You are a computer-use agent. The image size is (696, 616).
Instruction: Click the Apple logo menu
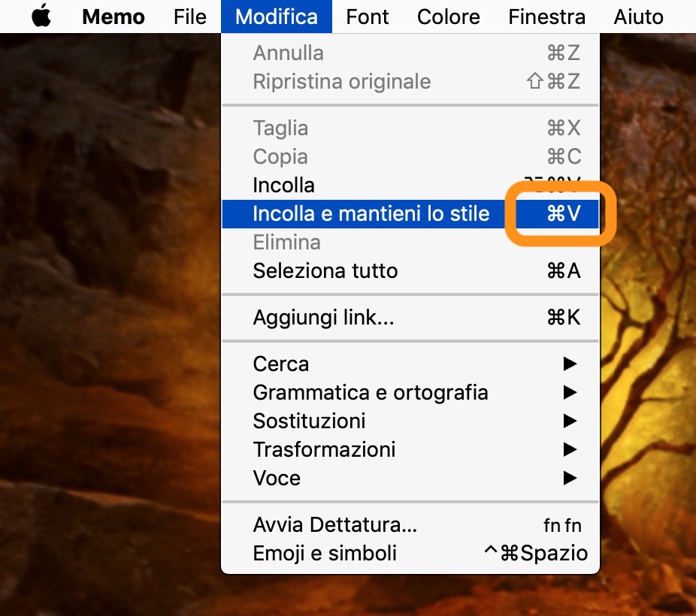click(x=41, y=17)
